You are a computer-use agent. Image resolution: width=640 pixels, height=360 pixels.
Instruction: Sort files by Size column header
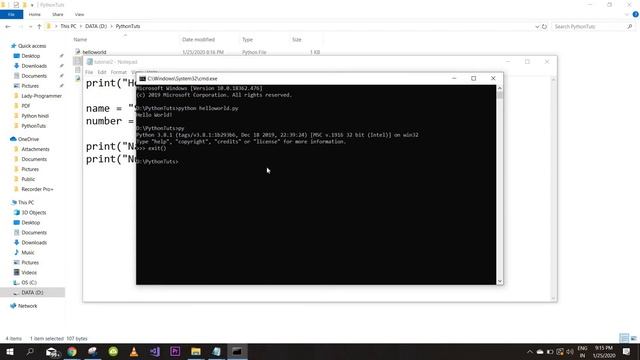tap(297, 40)
